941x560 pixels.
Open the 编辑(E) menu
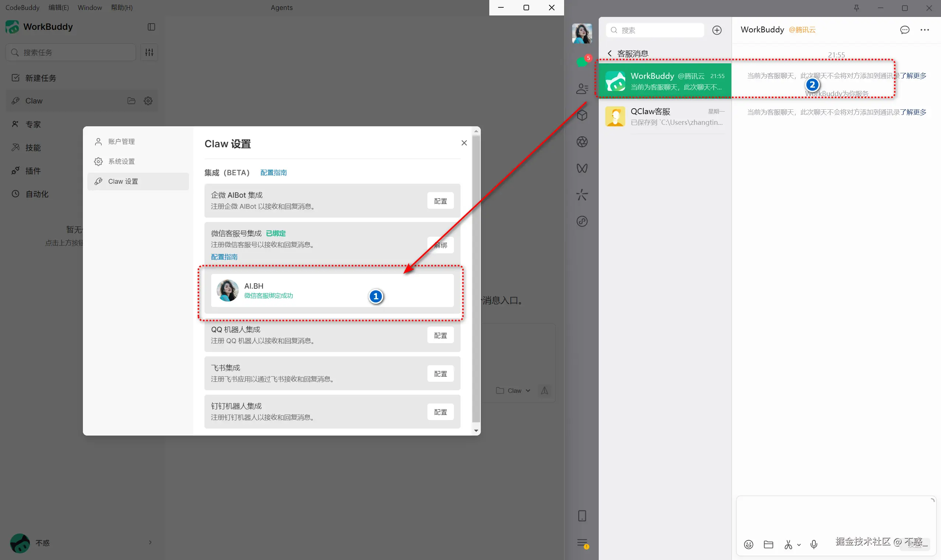pyautogui.click(x=59, y=7)
